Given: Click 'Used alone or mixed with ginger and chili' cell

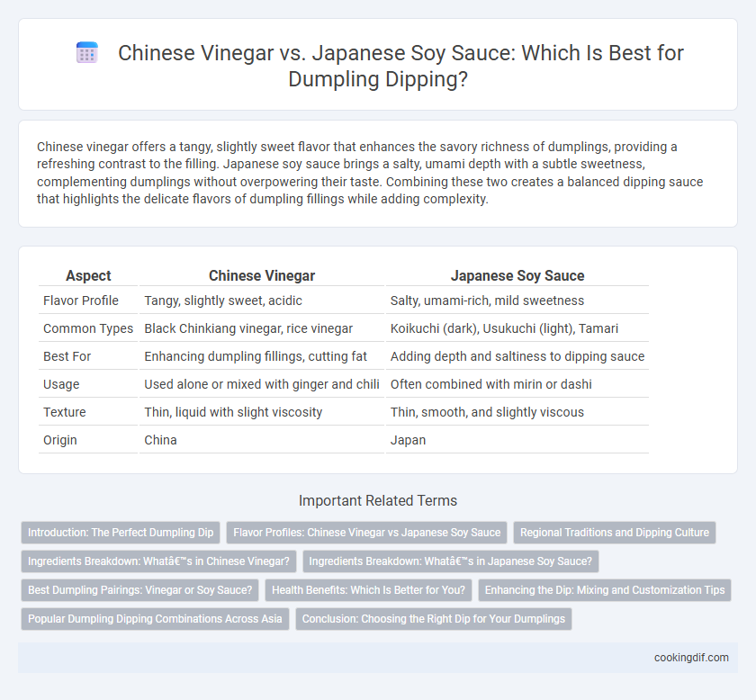Looking at the screenshot, I should tap(262, 384).
